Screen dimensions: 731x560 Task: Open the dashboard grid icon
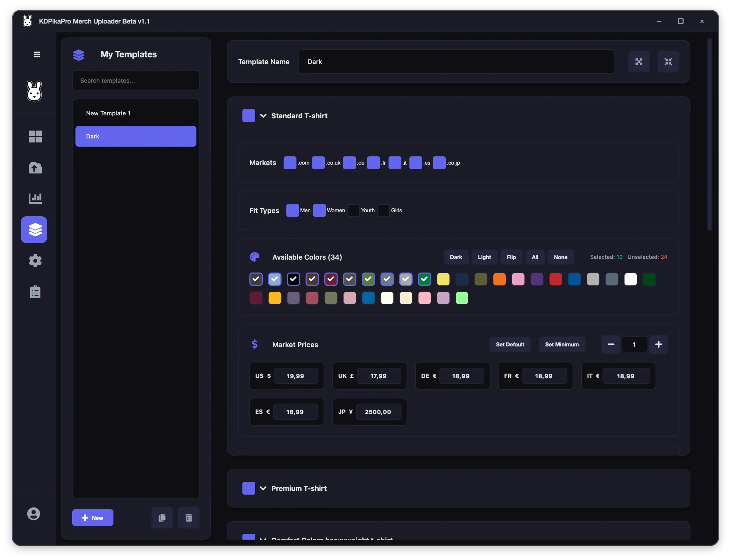tap(35, 136)
